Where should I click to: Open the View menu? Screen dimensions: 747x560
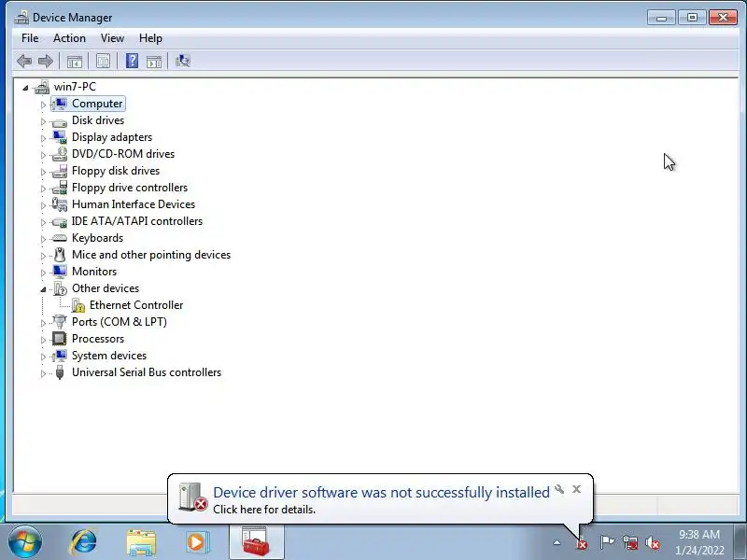tap(112, 38)
